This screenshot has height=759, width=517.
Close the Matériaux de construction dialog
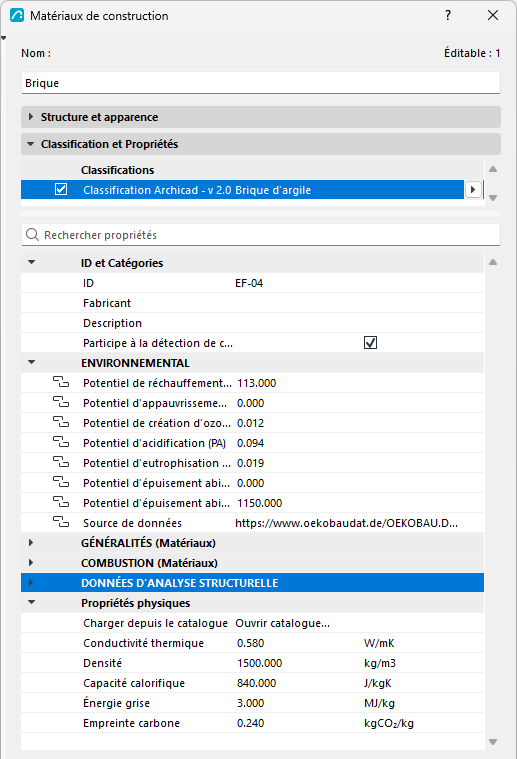tap(493, 15)
